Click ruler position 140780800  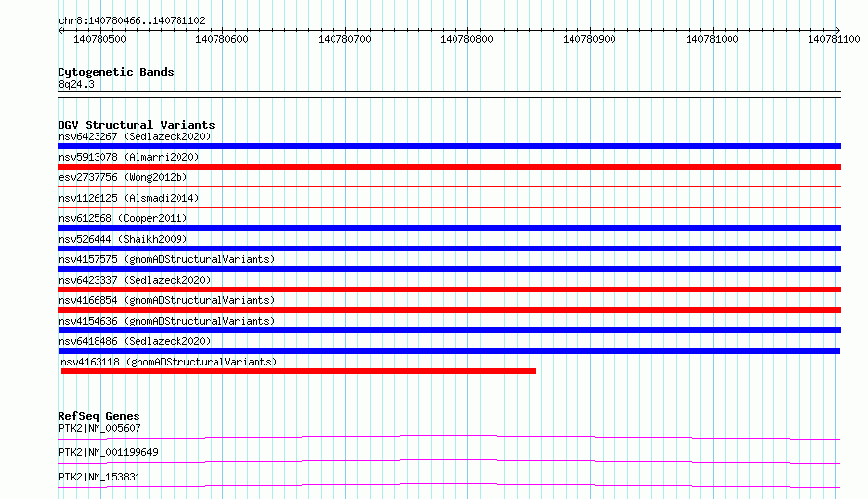coord(466,39)
